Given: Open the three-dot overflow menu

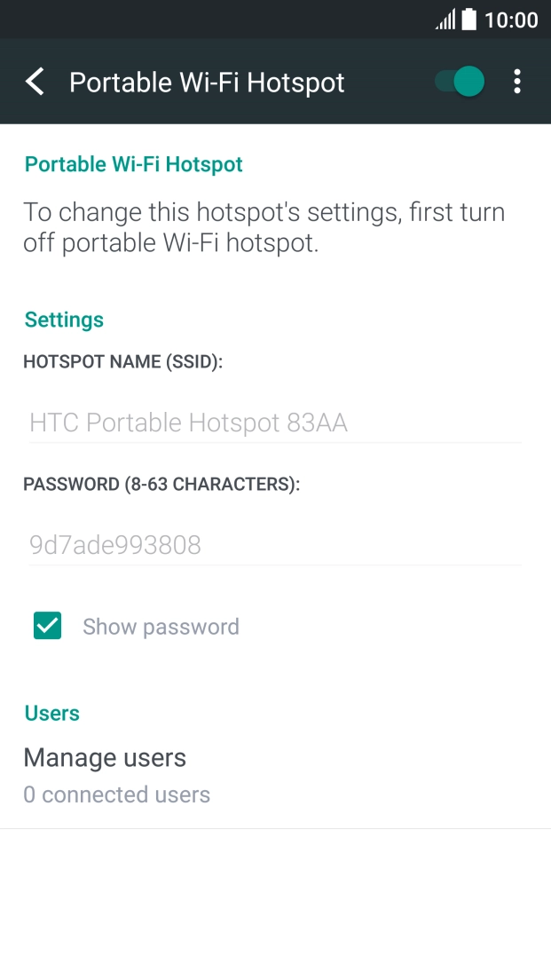Looking at the screenshot, I should 517,82.
